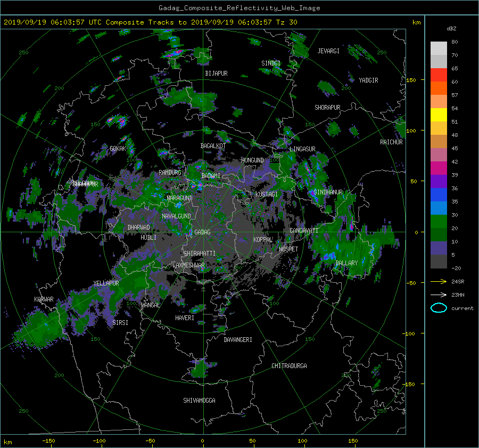Click the KARWAR city label
Image resolution: width=479 pixels, height=448 pixels.
pyautogui.click(x=44, y=299)
